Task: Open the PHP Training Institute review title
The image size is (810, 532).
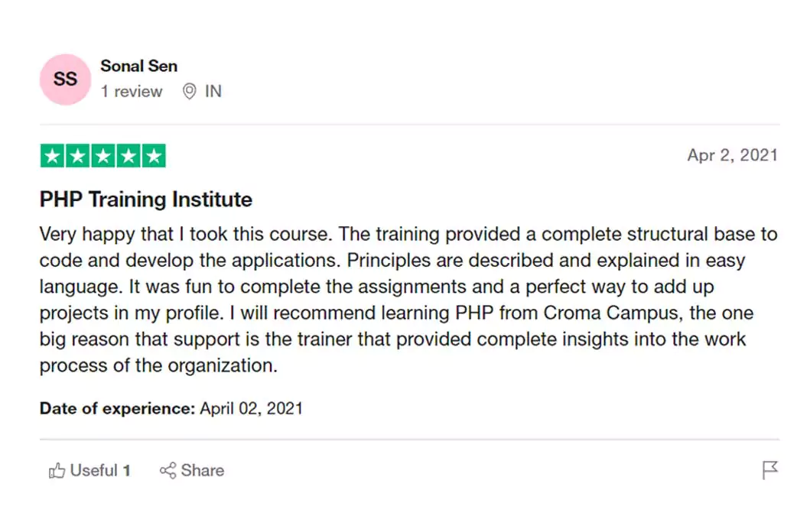Action: click(146, 199)
